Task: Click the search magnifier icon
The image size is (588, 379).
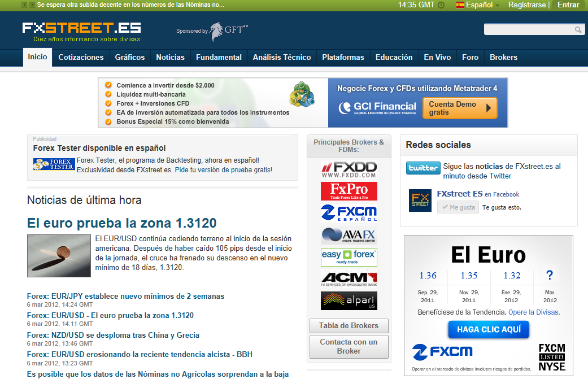Action: pos(578,30)
